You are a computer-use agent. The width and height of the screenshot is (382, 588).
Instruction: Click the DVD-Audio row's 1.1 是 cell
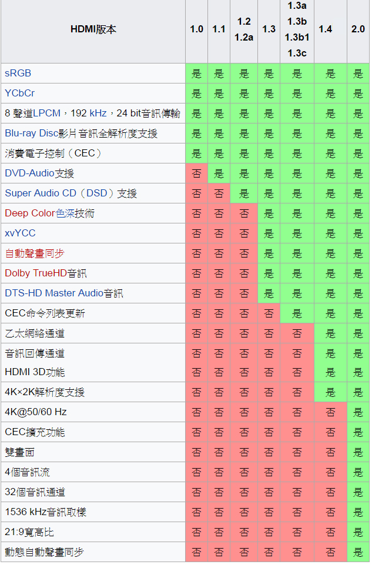point(219,173)
